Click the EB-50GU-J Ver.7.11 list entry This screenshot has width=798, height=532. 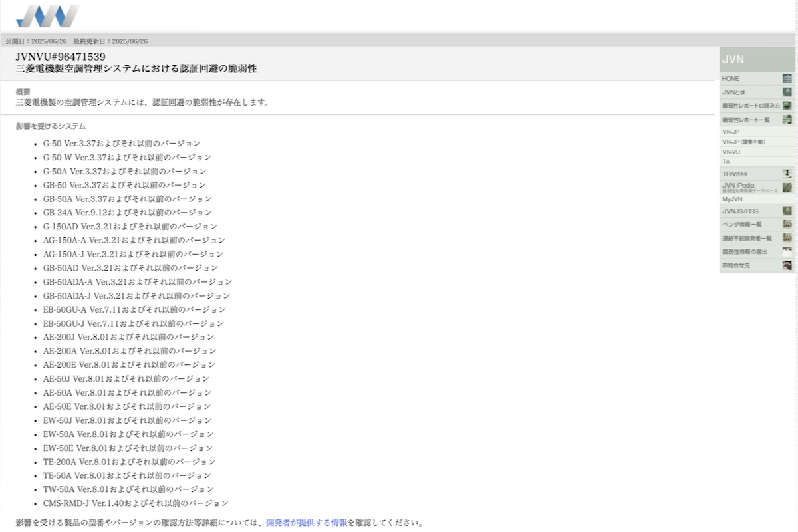point(134,324)
